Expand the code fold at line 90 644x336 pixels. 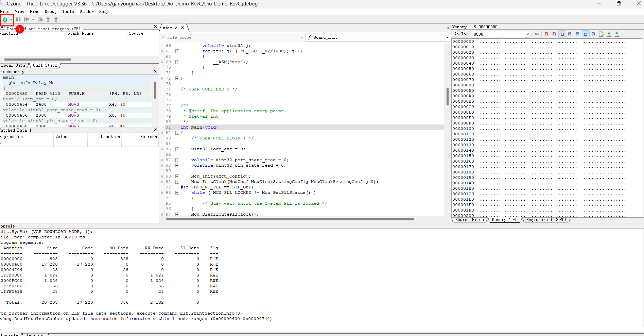click(177, 176)
